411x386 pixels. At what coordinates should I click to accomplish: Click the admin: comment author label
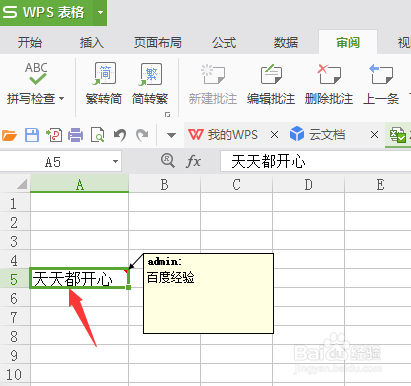pos(165,261)
